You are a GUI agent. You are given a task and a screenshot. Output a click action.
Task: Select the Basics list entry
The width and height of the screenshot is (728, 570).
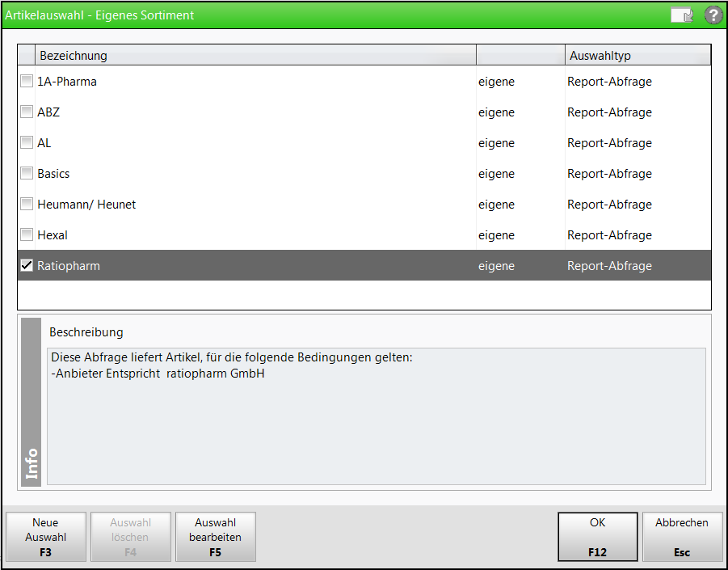point(53,174)
